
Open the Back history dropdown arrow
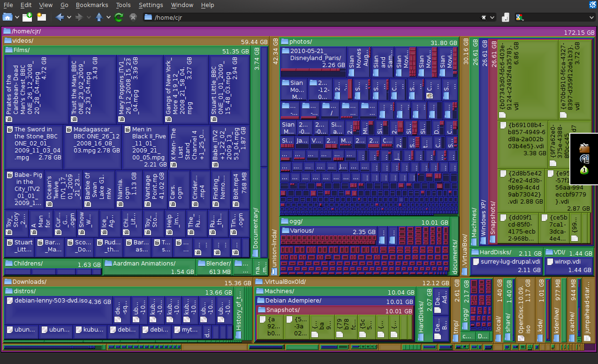coord(69,17)
